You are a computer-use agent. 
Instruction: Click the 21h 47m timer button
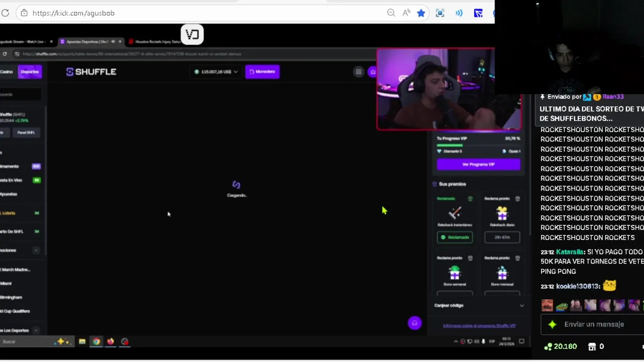point(502,237)
